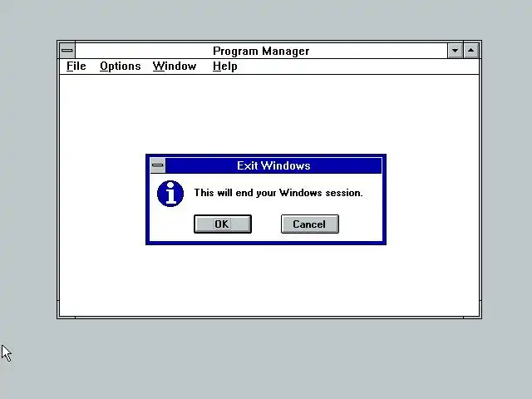This screenshot has height=399, width=532.
Task: Open Exit Windows dialog control menu box
Action: pos(157,165)
